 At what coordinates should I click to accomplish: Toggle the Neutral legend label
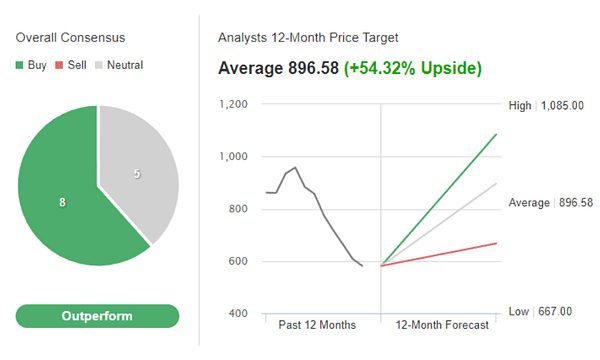tap(125, 65)
